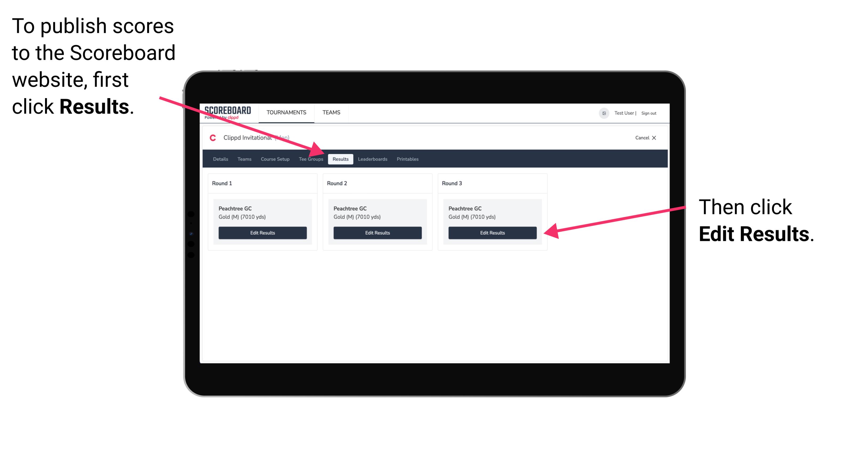Select the Results tab

point(340,159)
